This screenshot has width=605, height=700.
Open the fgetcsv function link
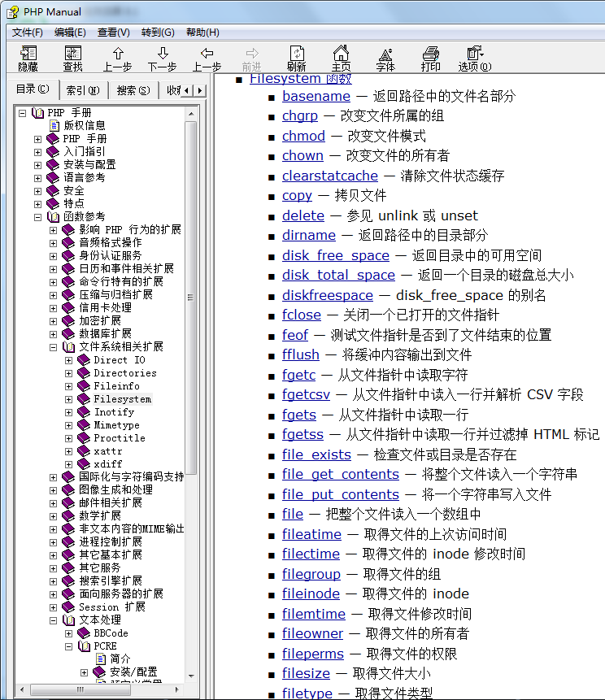[x=307, y=394]
